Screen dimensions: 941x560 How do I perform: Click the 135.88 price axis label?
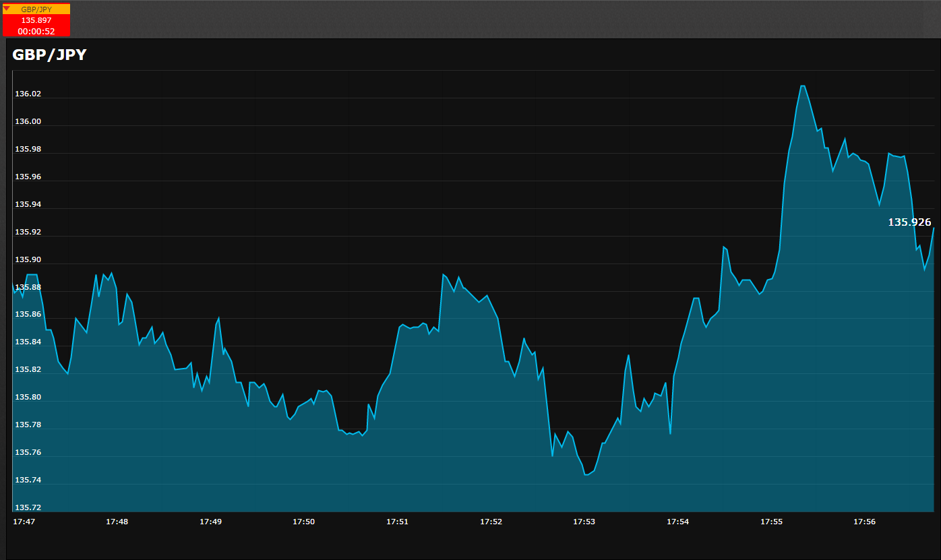[28, 287]
